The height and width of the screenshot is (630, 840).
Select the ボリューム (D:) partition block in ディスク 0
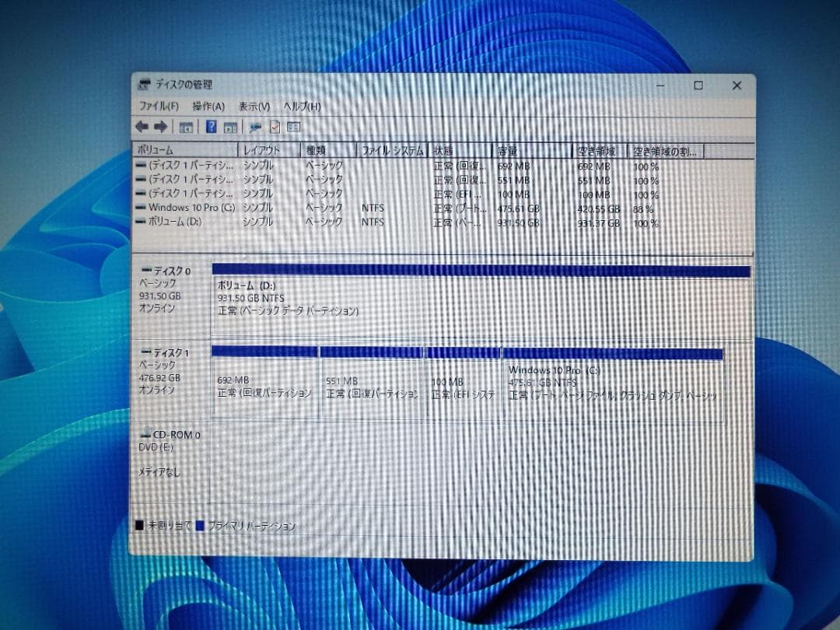coord(481,300)
